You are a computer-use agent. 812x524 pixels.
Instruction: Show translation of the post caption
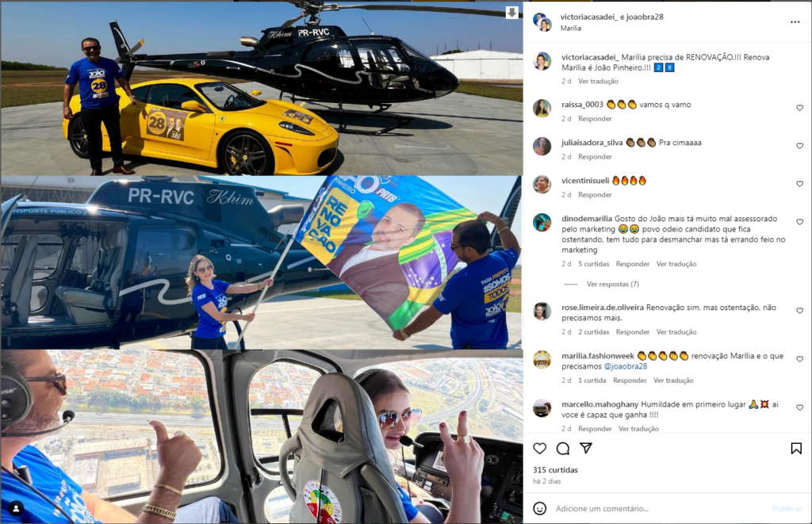[598, 82]
